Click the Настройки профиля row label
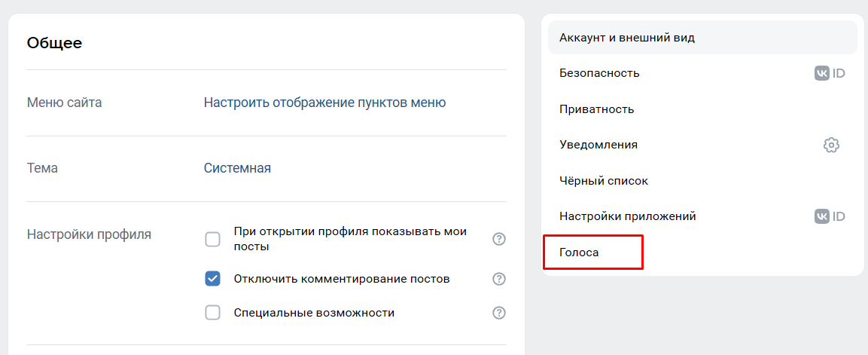The image size is (868, 355). 89,234
